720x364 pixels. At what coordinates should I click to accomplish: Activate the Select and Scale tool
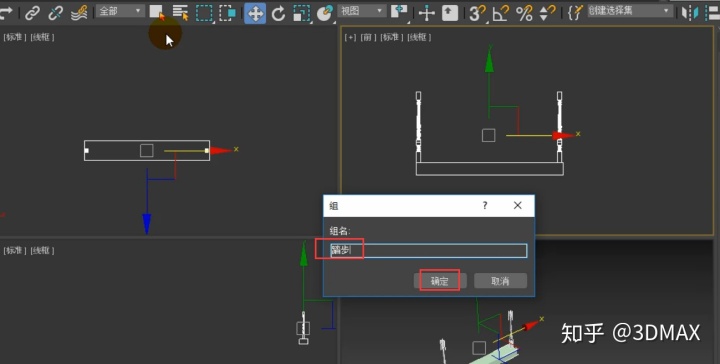coord(301,13)
